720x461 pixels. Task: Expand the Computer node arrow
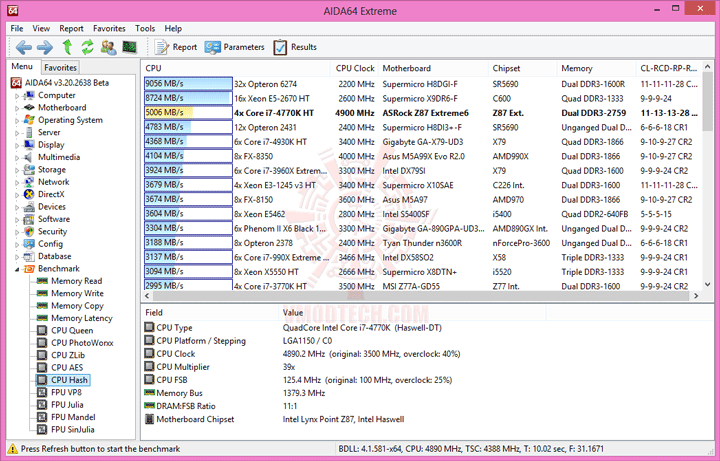pos(17,96)
